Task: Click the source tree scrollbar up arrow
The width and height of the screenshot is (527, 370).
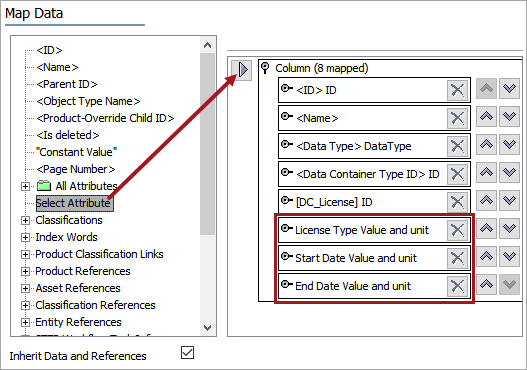Action: coord(207,45)
